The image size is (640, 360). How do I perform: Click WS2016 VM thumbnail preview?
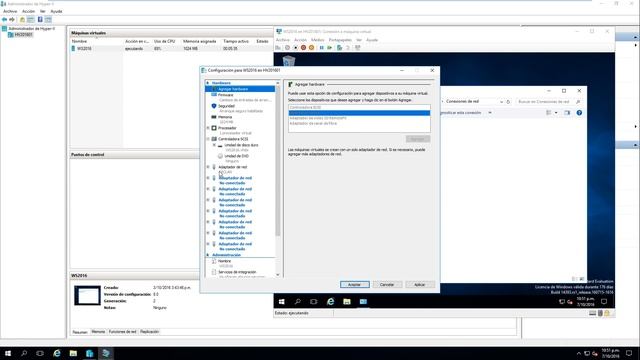coord(87,296)
